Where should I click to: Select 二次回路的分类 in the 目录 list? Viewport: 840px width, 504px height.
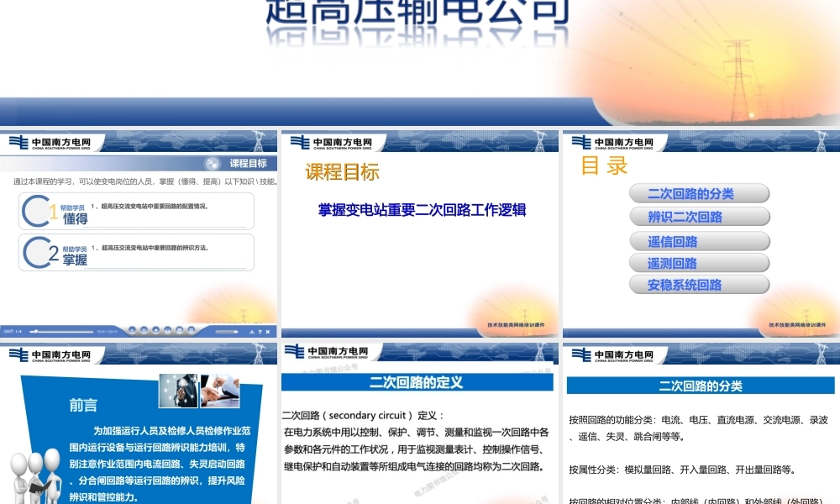(x=700, y=193)
